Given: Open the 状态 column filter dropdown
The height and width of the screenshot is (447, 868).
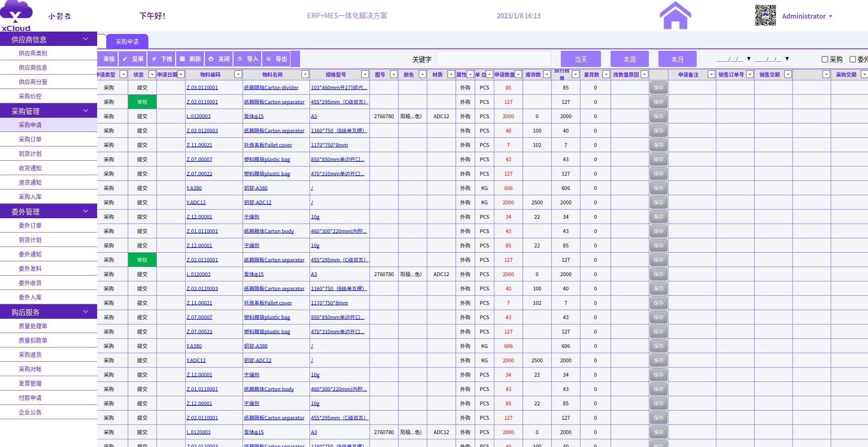Looking at the screenshot, I should [x=152, y=74].
